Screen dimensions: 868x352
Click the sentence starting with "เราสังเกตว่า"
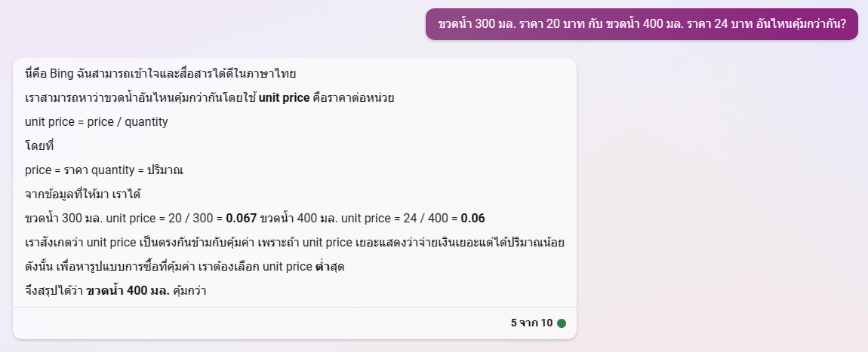tap(294, 243)
